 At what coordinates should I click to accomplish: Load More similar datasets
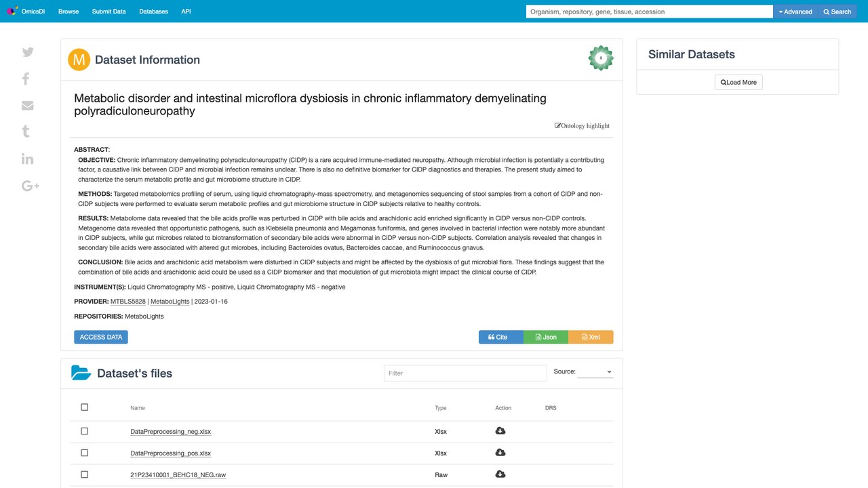(x=738, y=82)
